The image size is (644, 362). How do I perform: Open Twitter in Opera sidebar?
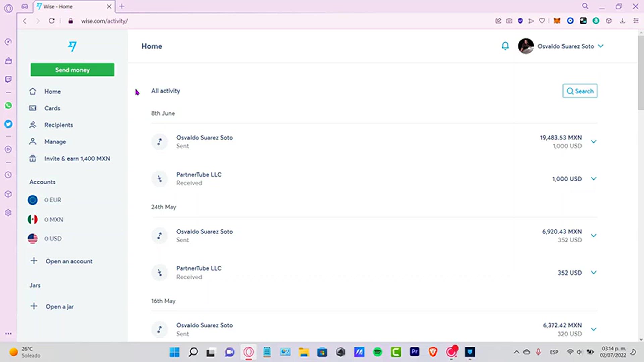[x=8, y=124]
